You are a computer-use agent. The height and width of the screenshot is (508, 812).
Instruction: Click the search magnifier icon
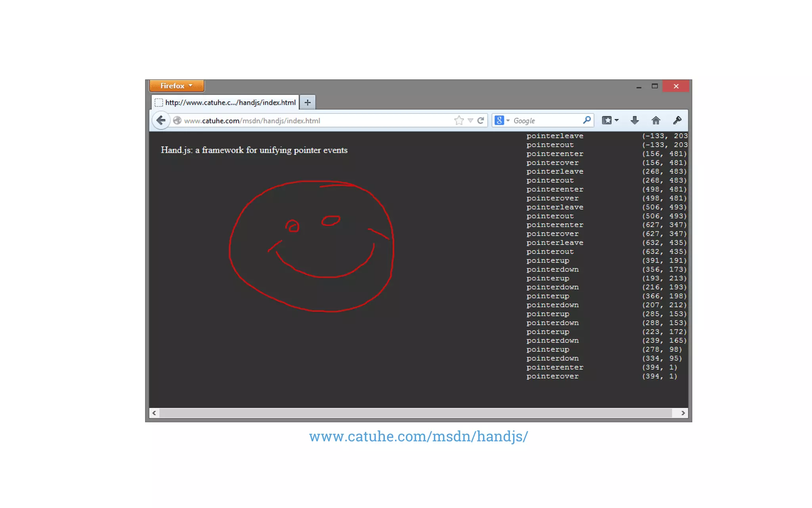[x=587, y=120]
